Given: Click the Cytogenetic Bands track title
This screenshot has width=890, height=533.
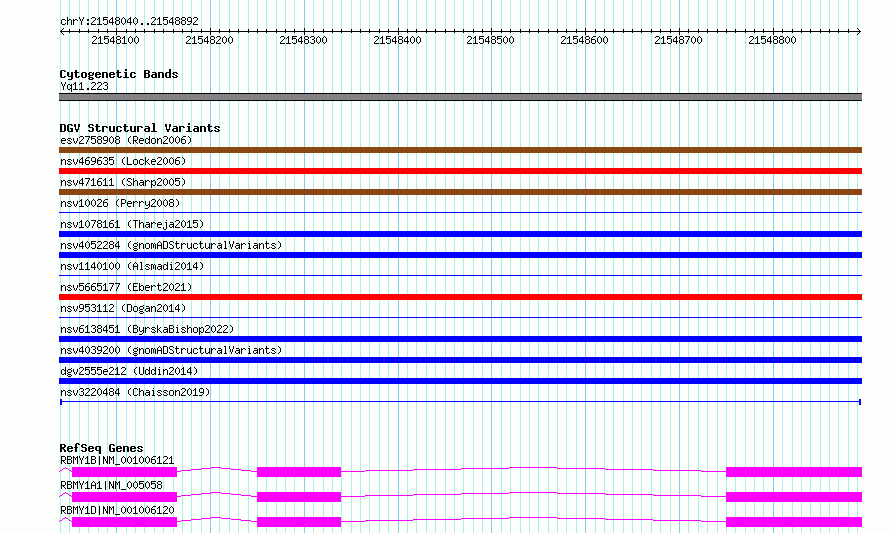Looking at the screenshot, I should (119, 74).
